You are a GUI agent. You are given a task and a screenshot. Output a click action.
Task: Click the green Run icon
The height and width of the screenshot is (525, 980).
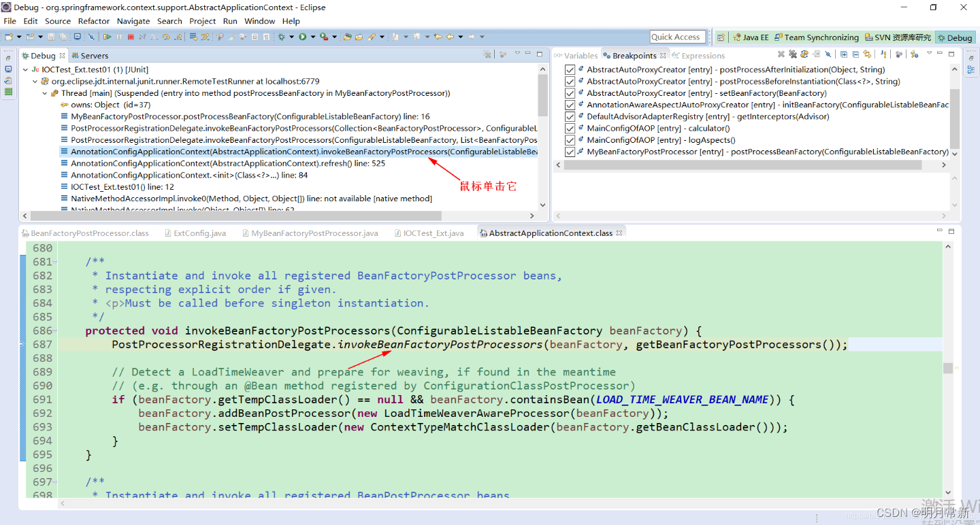[302, 37]
